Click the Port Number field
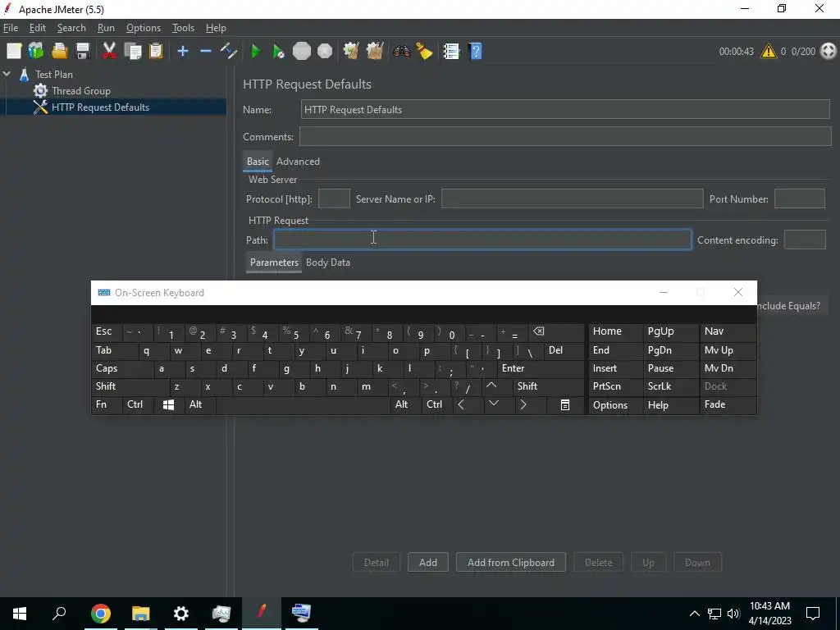 [x=799, y=199]
